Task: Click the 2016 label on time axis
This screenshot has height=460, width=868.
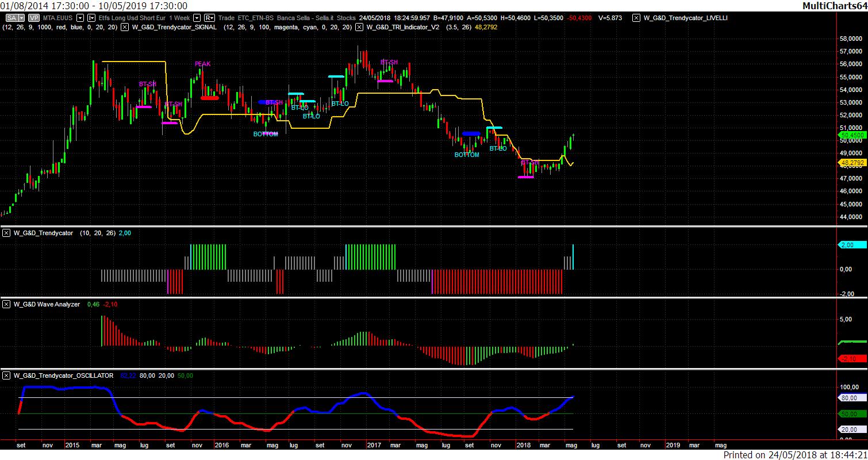Action: pyautogui.click(x=221, y=445)
